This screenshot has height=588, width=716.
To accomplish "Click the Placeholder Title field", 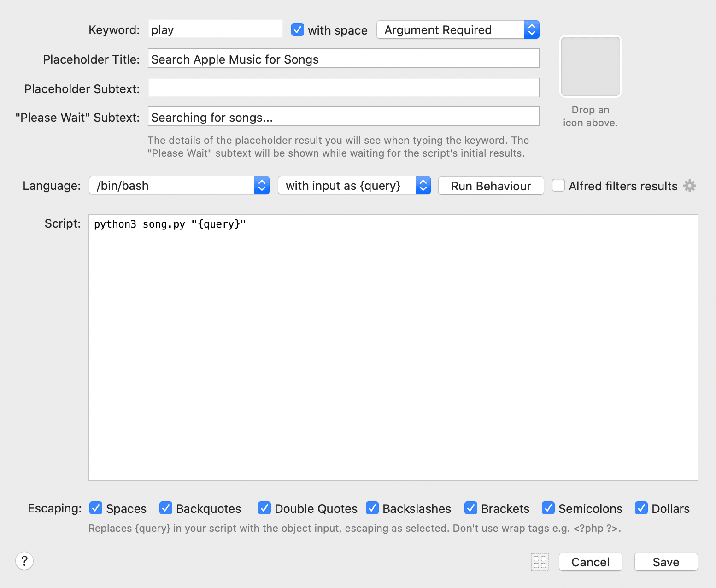I will tap(344, 59).
